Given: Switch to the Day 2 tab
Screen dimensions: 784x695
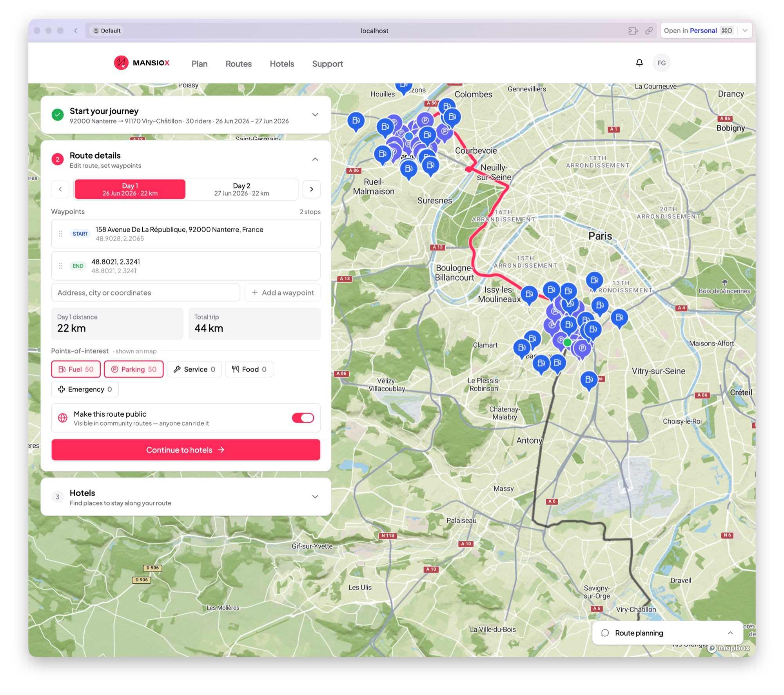Looking at the screenshot, I should point(241,189).
